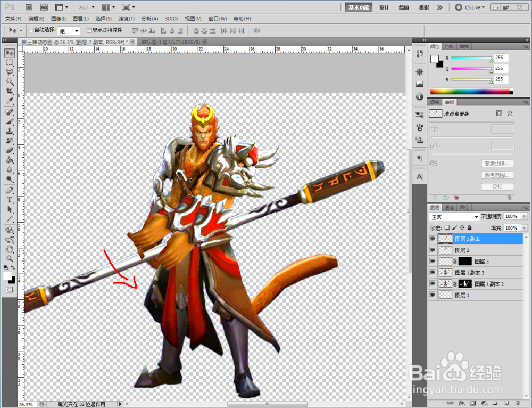This screenshot has height=408, width=532.
Task: Hide layer 图层 2
Action: click(432, 250)
